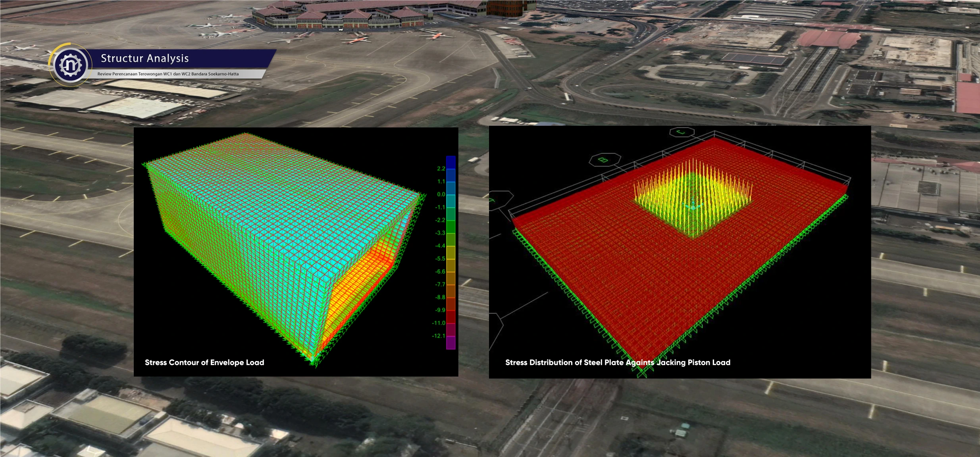Click the airport terminal building with red roofs
980x457 pixels.
(x=357, y=16)
